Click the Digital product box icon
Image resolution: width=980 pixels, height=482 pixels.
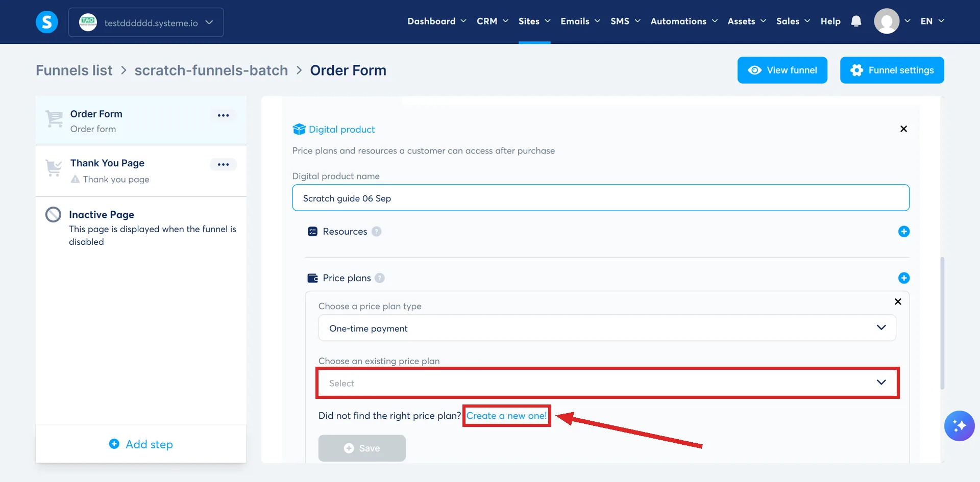pyautogui.click(x=299, y=129)
